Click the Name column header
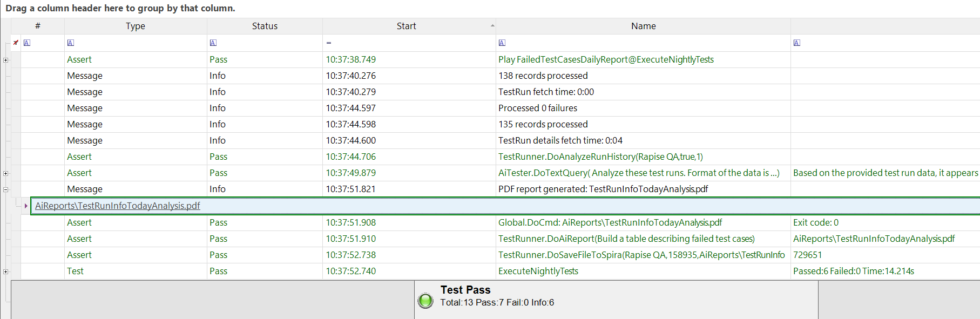 [x=643, y=26]
